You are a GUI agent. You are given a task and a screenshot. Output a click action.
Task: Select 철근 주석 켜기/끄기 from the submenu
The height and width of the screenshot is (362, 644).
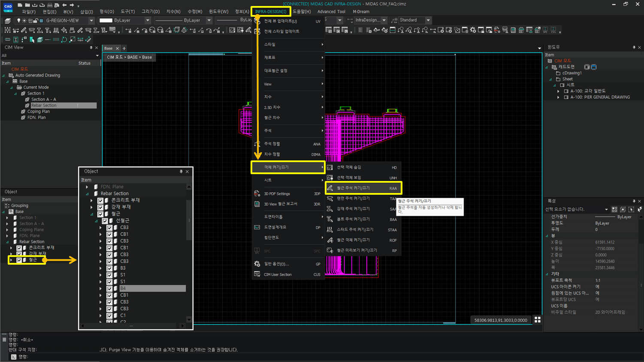[363, 188]
